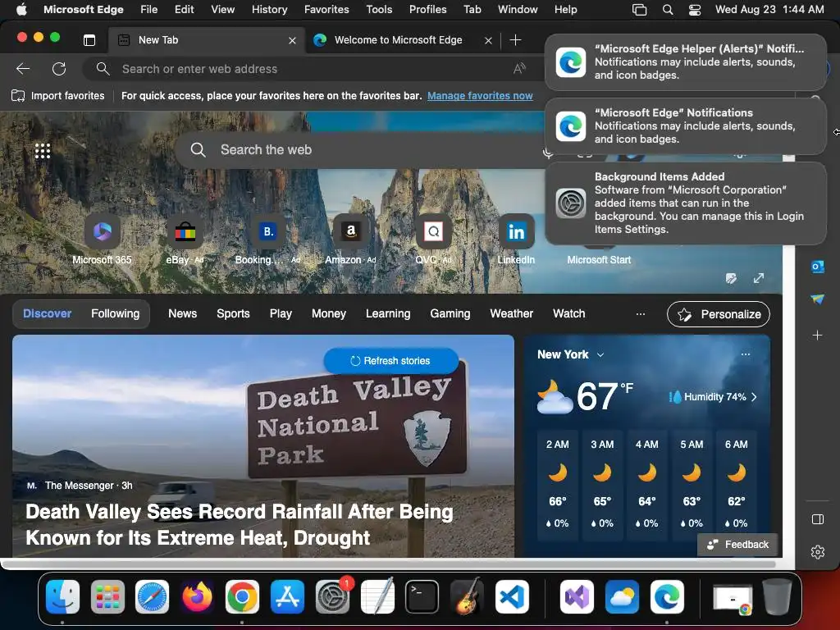
Task: Go back using the back arrow
Action: (23, 69)
